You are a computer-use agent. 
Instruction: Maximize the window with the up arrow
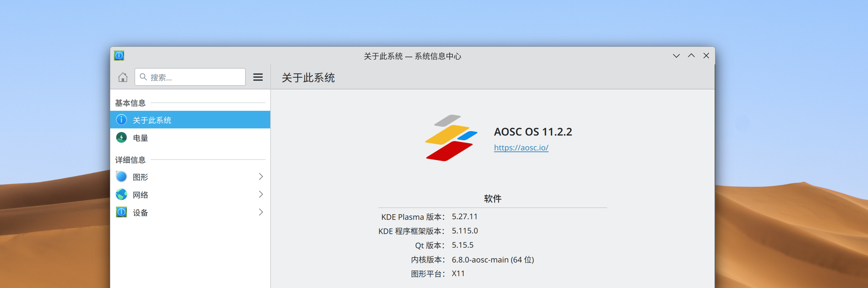click(691, 56)
